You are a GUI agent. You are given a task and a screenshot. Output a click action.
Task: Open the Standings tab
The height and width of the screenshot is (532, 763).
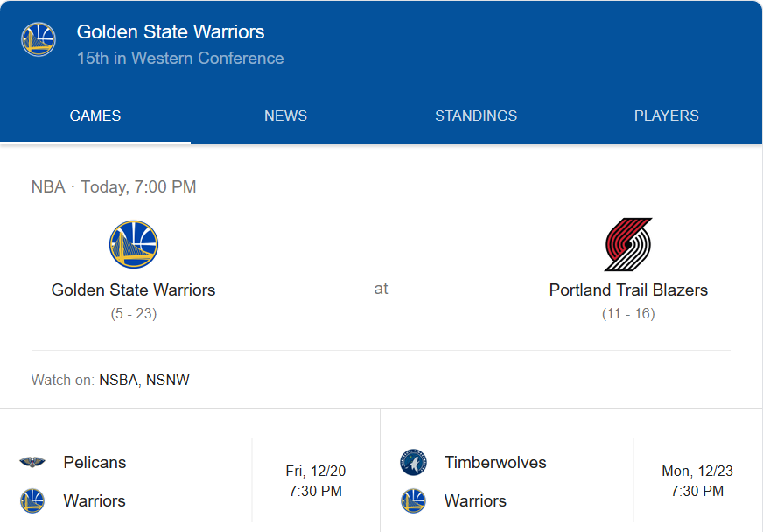pos(476,115)
